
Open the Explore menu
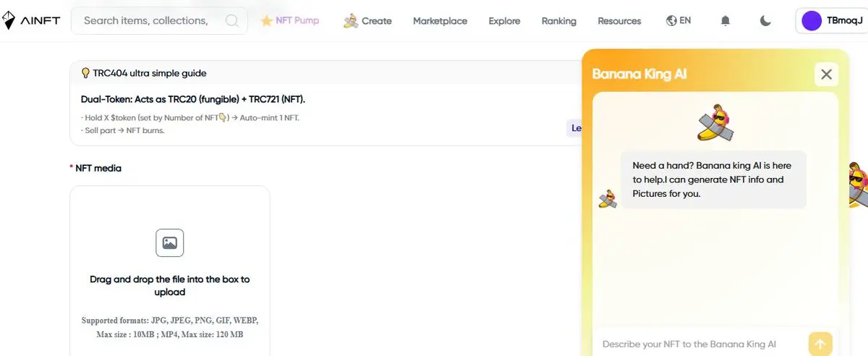504,21
